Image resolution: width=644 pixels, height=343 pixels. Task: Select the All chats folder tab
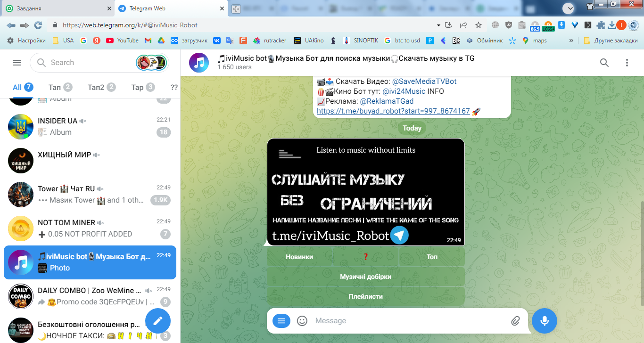22,87
